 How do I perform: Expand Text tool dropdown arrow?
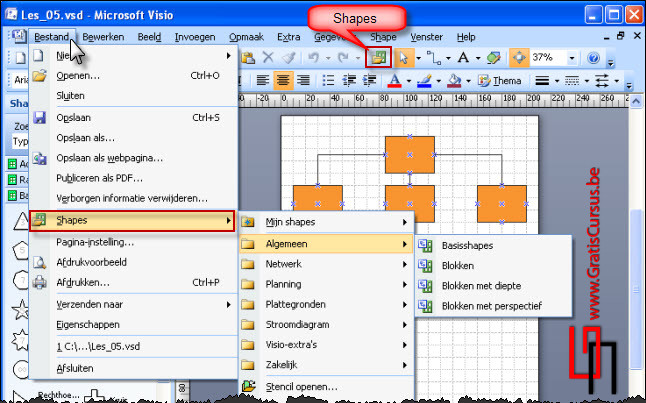click(478, 58)
